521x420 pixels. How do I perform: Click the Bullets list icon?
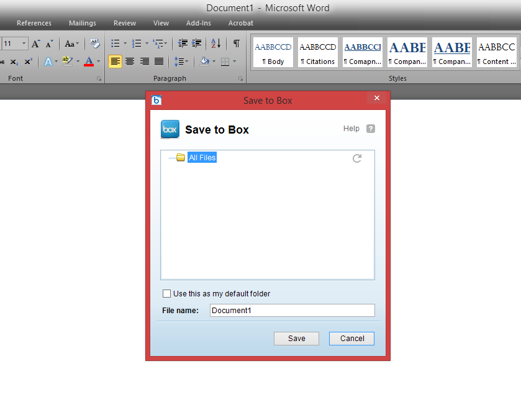116,43
